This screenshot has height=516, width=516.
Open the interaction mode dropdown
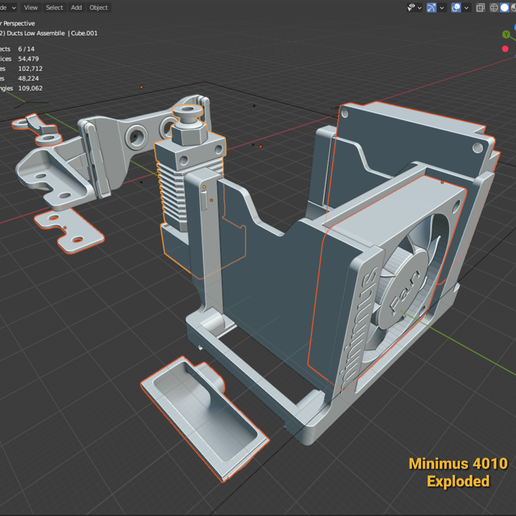(x=7, y=7)
